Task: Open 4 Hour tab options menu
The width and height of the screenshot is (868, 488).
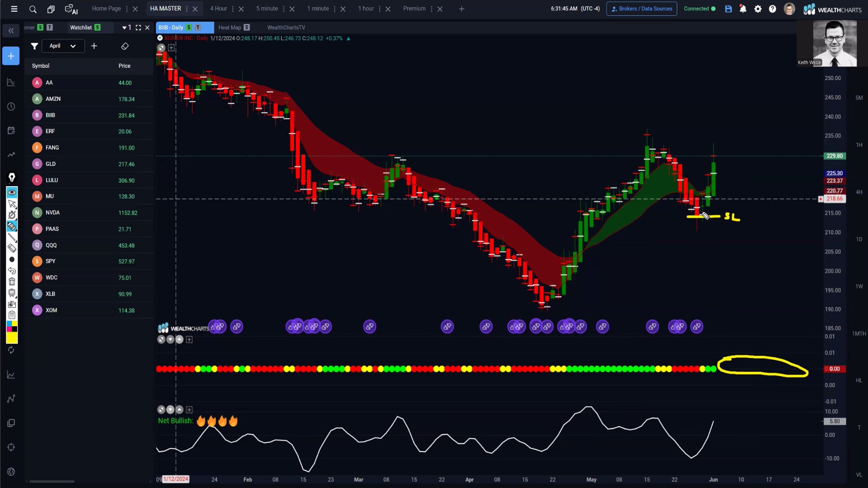Action: pyautogui.click(x=233, y=9)
